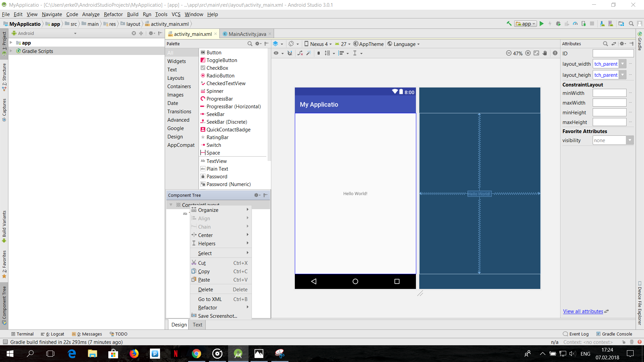Open Google Chrome from the taskbar
644x362 pixels.
pos(197,354)
